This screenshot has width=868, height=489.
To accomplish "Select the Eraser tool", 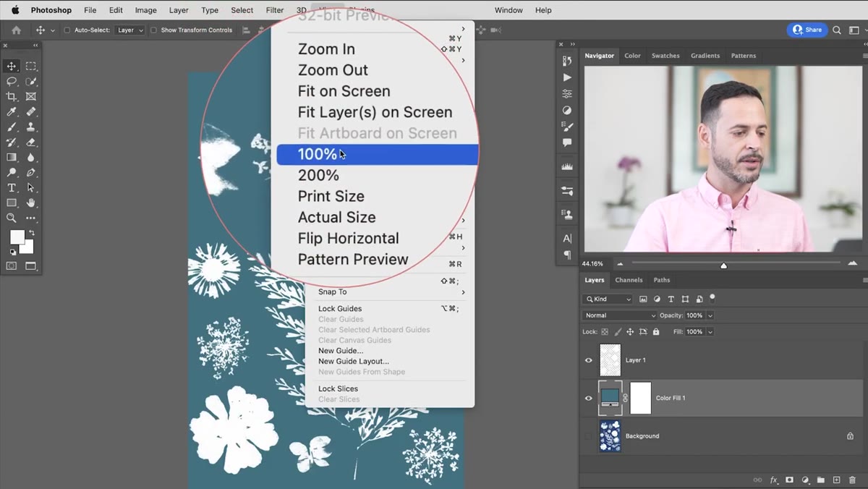I will click(x=31, y=143).
